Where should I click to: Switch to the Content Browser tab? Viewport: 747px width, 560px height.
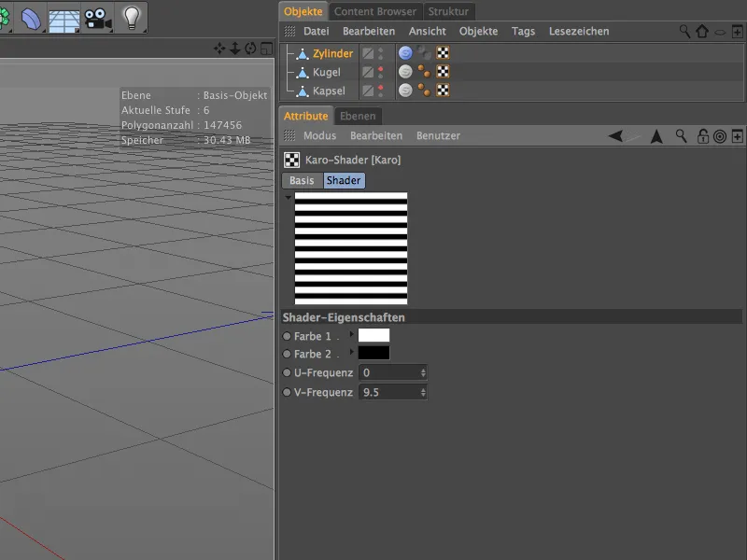[x=375, y=11]
